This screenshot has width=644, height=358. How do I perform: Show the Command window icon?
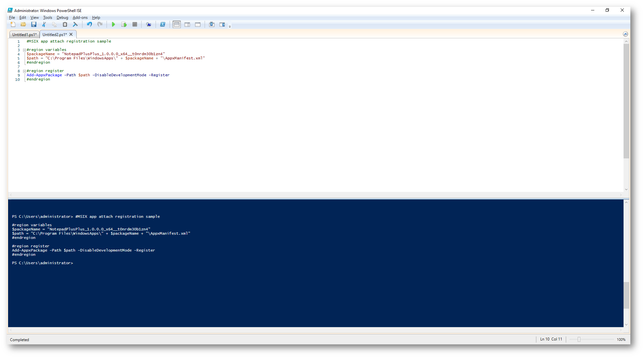(212, 24)
